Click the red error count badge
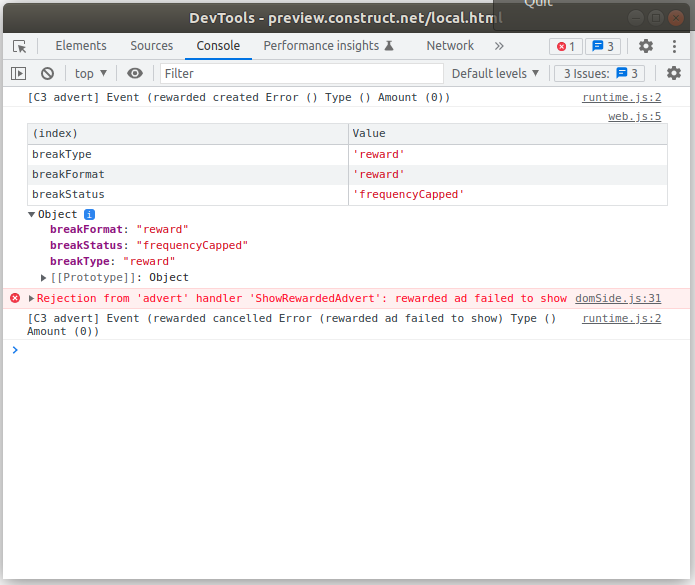The image size is (695, 585). (x=566, y=46)
